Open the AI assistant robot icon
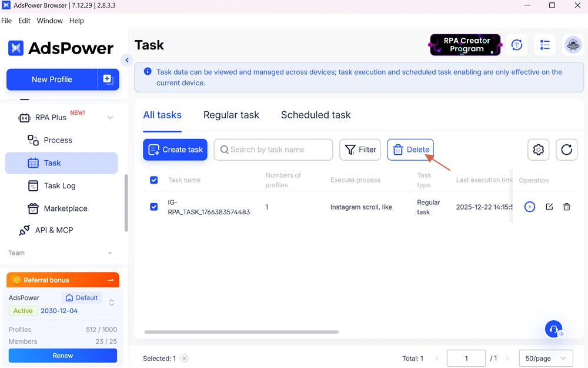Screen dimensions: 588x368 (553, 329)
